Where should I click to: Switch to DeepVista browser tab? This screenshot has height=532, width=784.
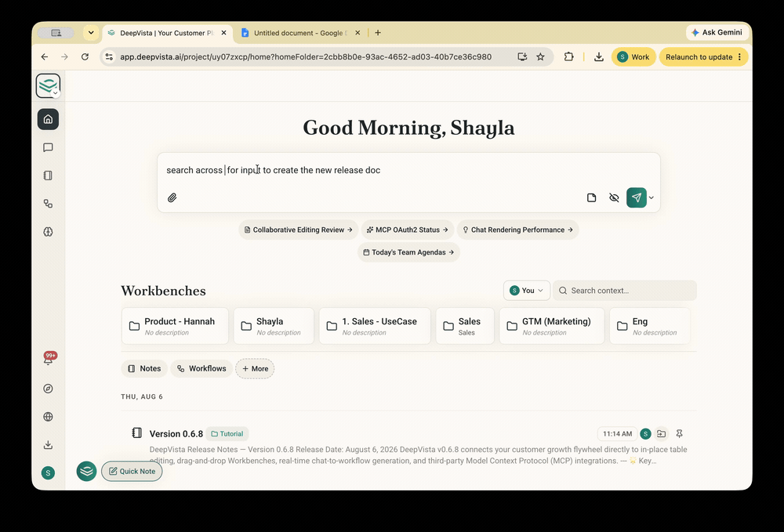pyautogui.click(x=166, y=33)
